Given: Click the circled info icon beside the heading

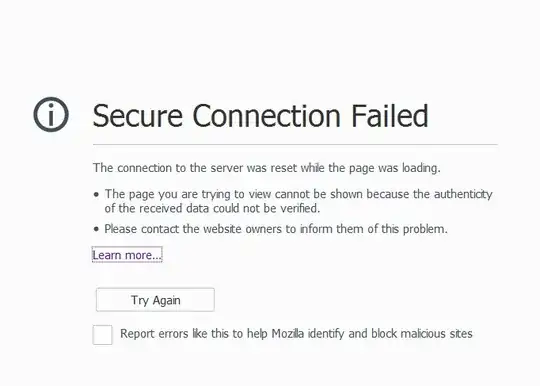Looking at the screenshot, I should [x=51, y=114].
